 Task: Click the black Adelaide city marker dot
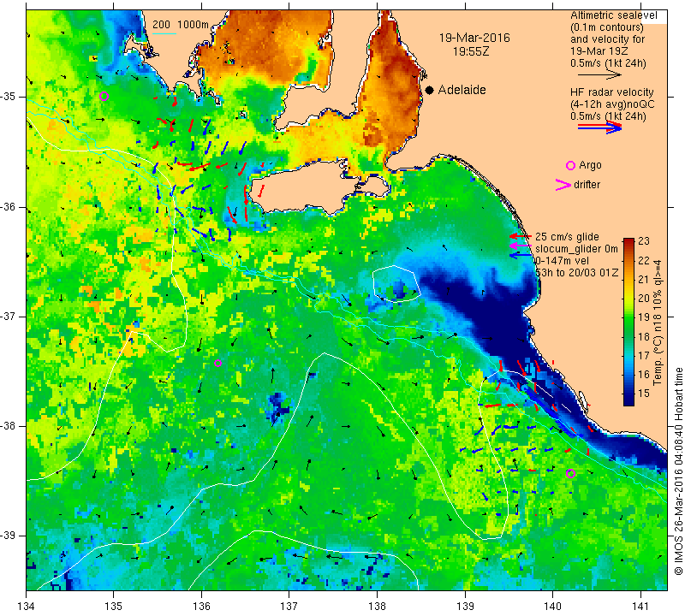tap(430, 90)
